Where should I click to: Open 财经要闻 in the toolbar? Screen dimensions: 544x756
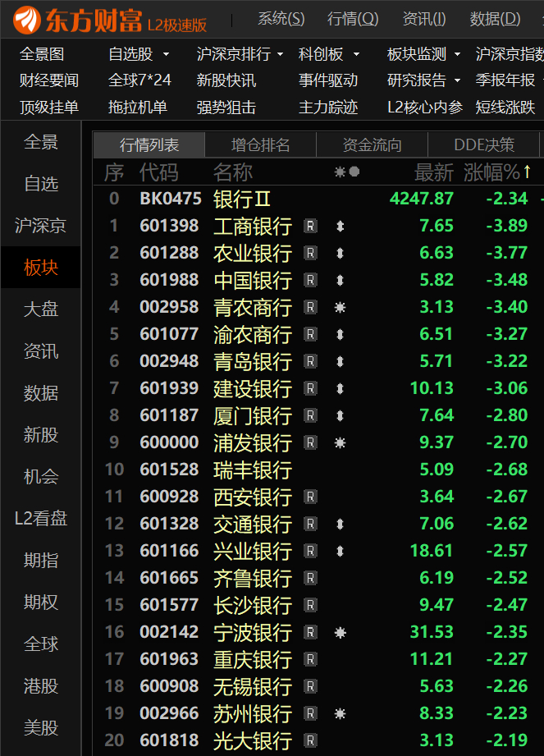49,80
